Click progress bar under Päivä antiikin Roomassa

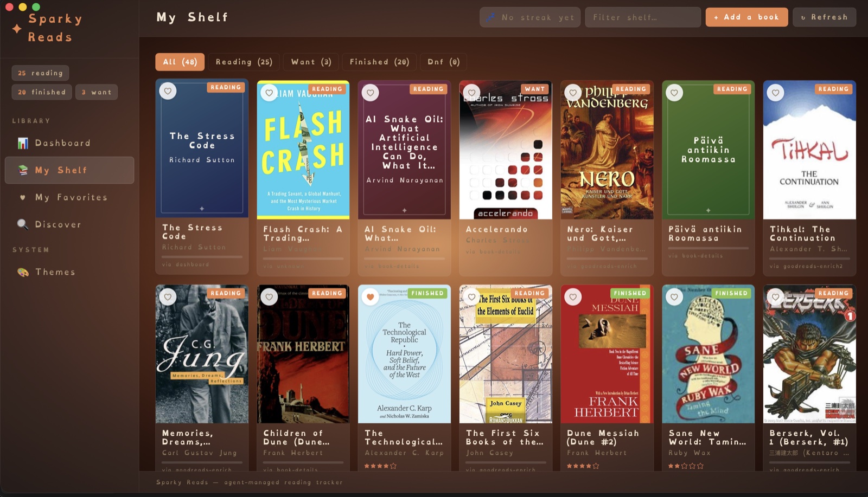[x=708, y=248]
